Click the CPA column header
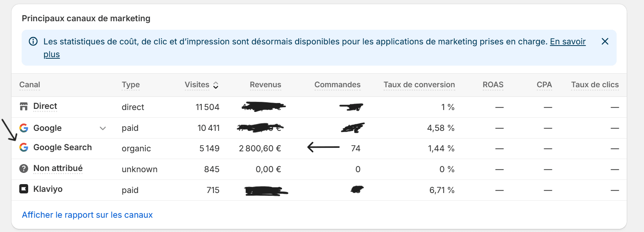Viewport: 644px width, 232px height. click(x=544, y=85)
